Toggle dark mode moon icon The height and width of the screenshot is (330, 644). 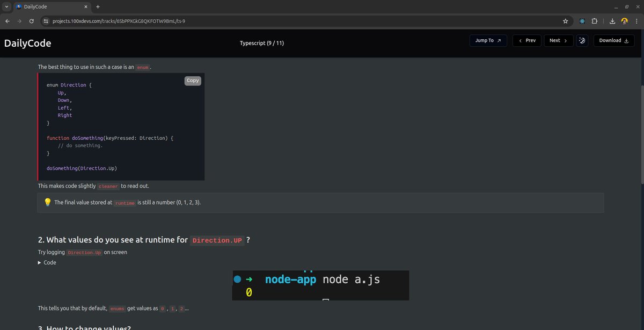tap(582, 40)
